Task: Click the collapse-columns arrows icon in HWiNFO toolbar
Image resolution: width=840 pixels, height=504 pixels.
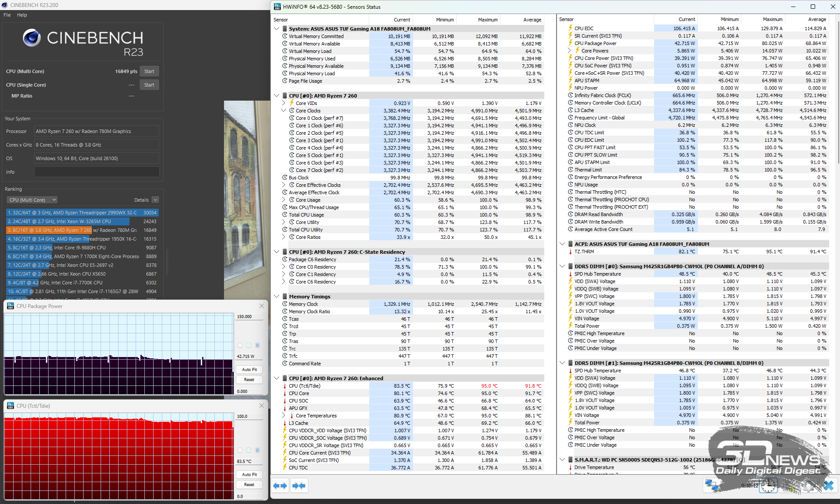Action: pyautogui.click(x=299, y=486)
